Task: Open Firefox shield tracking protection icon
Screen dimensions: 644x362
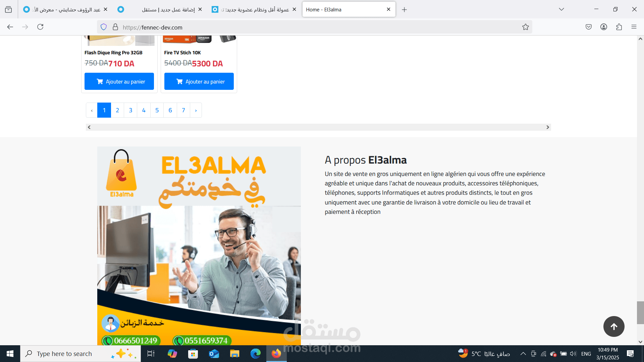Action: coord(104,27)
